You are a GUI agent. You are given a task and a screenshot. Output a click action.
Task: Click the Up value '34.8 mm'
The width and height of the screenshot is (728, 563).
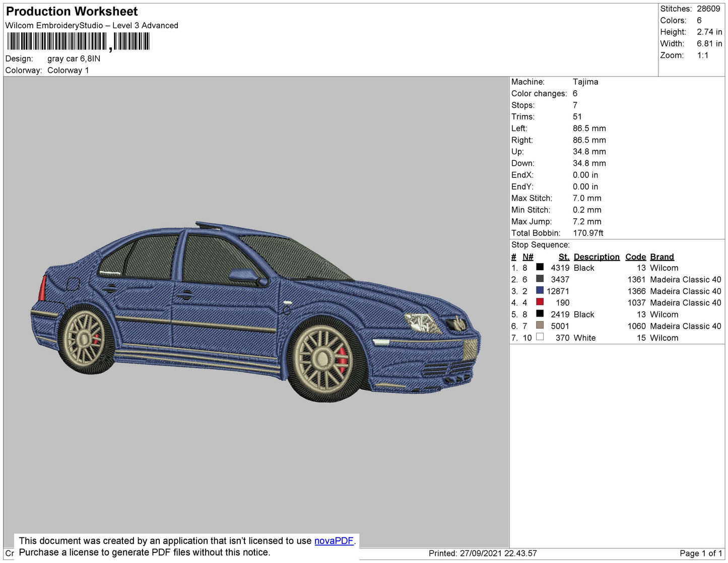point(589,151)
